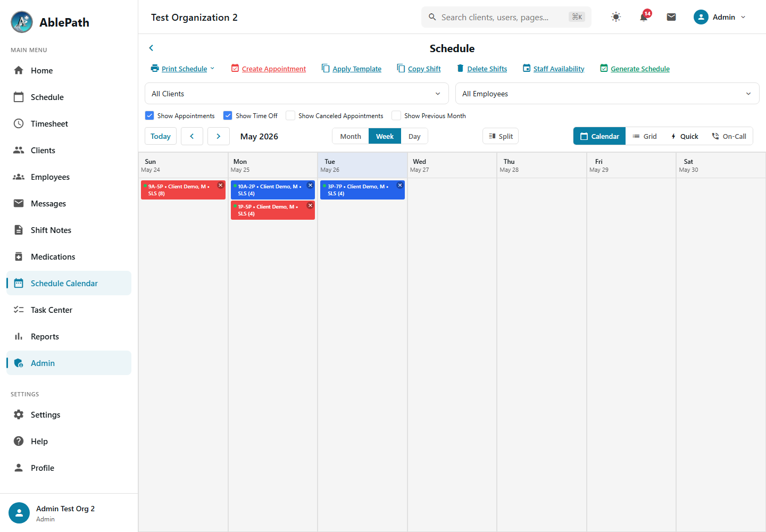Remove the 3P-7P Tuesday appointment via X
The width and height of the screenshot is (766, 532).
[400, 185]
